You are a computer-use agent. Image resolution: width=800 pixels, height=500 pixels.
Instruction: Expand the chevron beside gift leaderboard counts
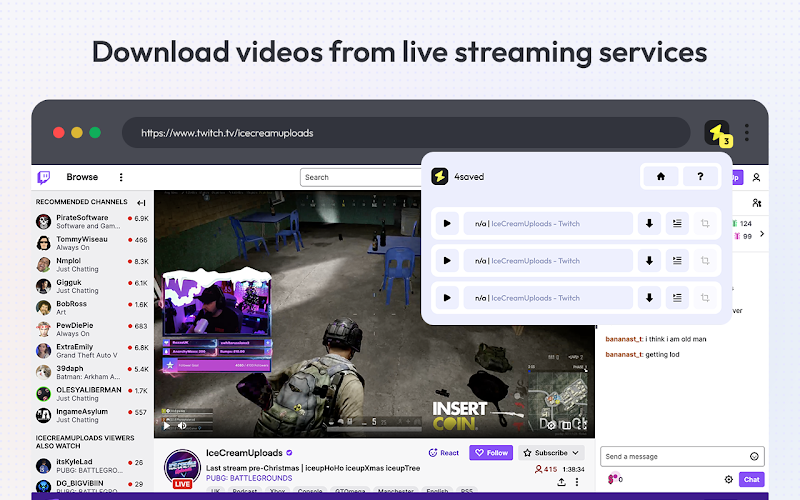click(762, 234)
